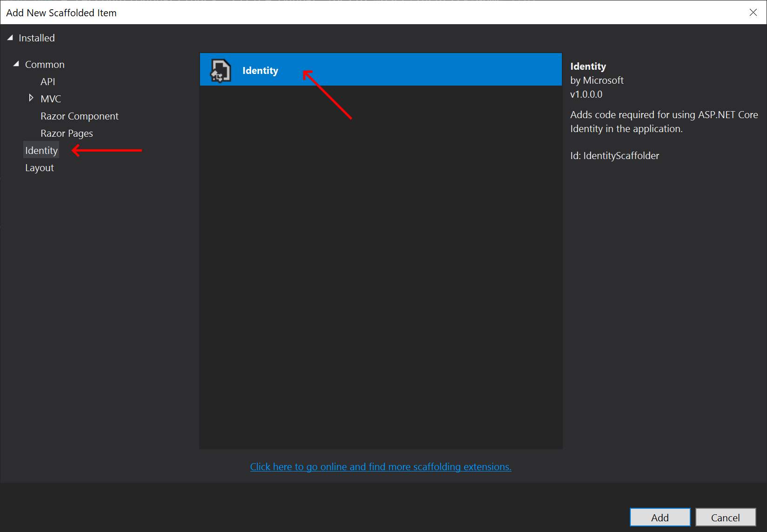Click the Common parent node
The width and height of the screenshot is (767, 532).
45,64
